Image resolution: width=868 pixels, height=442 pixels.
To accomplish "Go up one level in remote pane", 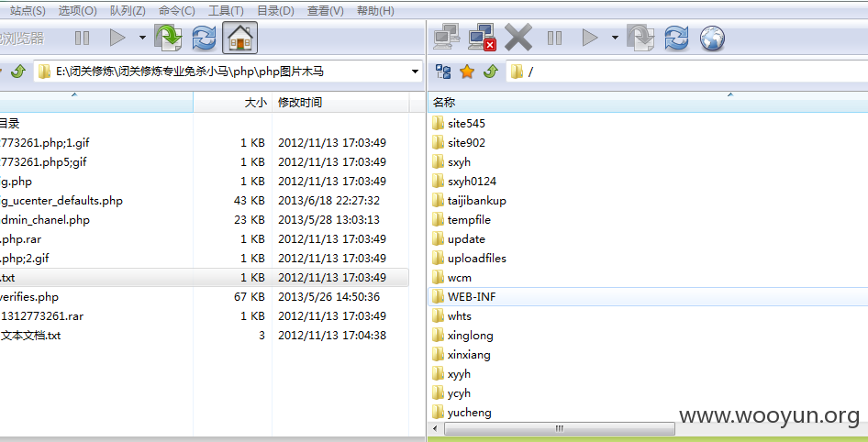I will (x=491, y=72).
